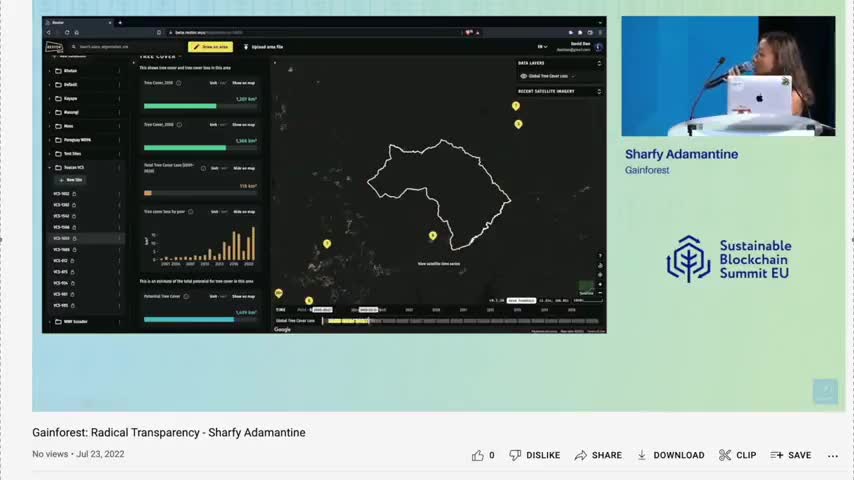The width and height of the screenshot is (854, 480).
Task: Click View satellite time series link
Action: point(438,264)
